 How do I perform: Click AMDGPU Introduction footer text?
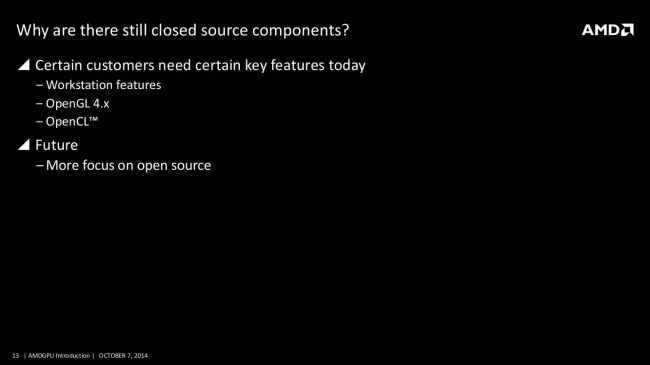pyautogui.click(x=59, y=355)
